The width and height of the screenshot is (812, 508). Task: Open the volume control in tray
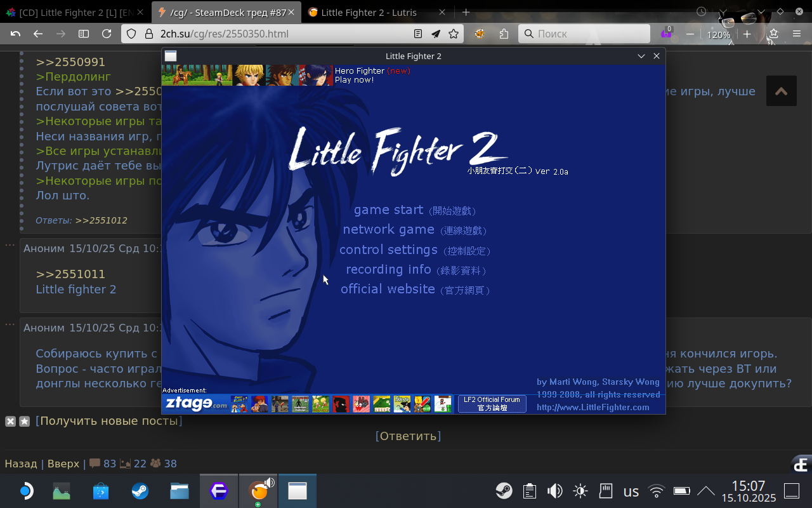pos(555,491)
